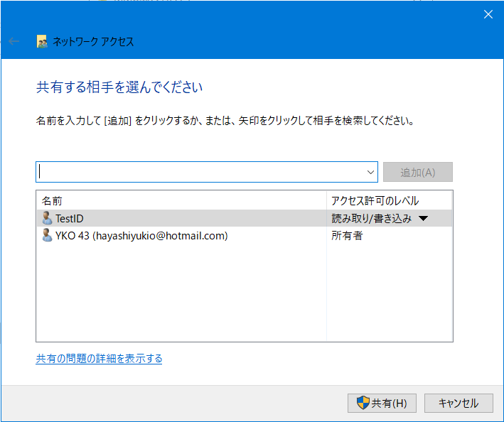Click the アクセス許可のレベル column header
The height and width of the screenshot is (422, 504).
click(x=390, y=201)
